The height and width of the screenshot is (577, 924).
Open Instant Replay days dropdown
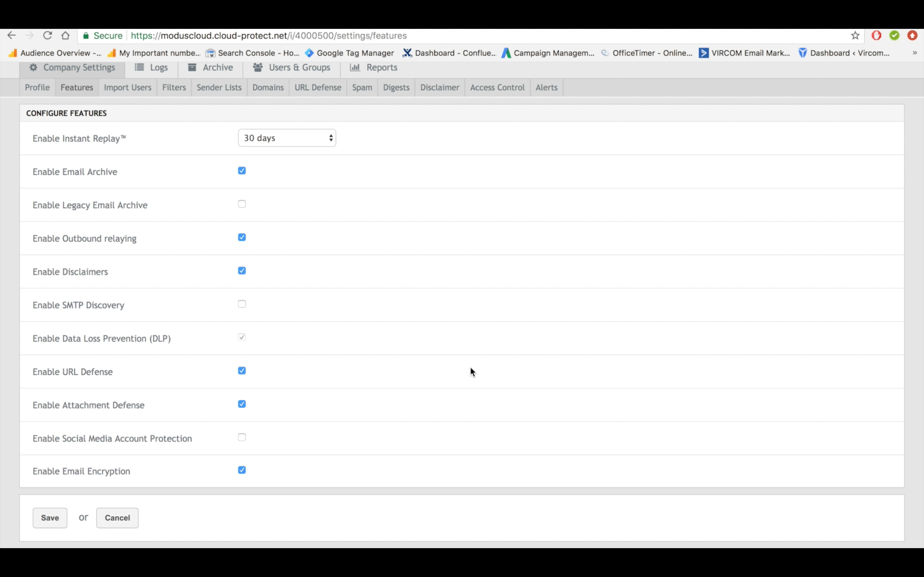(x=287, y=138)
